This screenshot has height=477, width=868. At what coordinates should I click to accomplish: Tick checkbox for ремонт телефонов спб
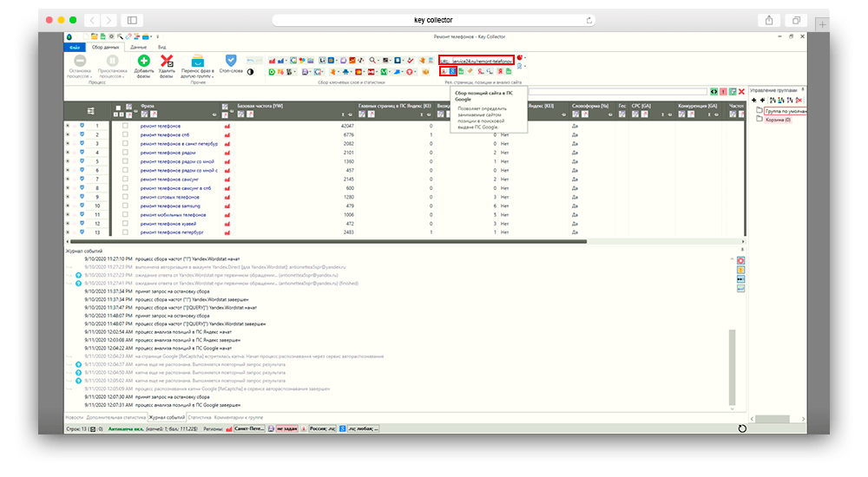125,134
